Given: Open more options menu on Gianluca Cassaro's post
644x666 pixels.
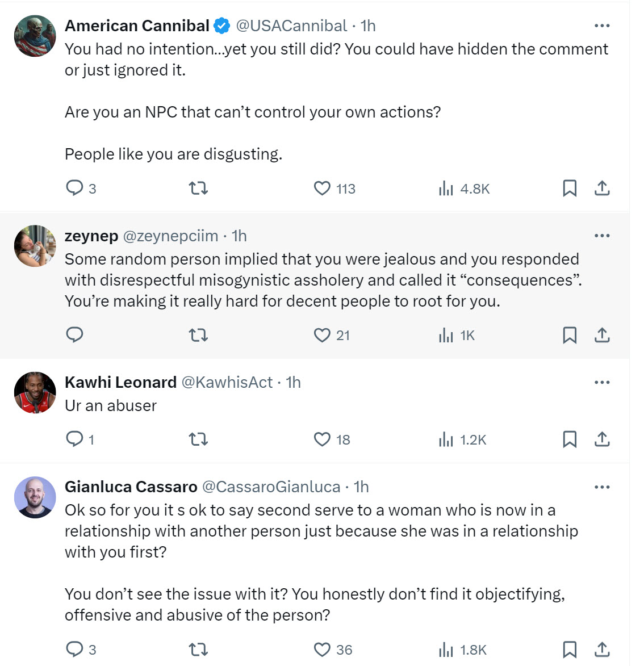Looking at the screenshot, I should [601, 487].
